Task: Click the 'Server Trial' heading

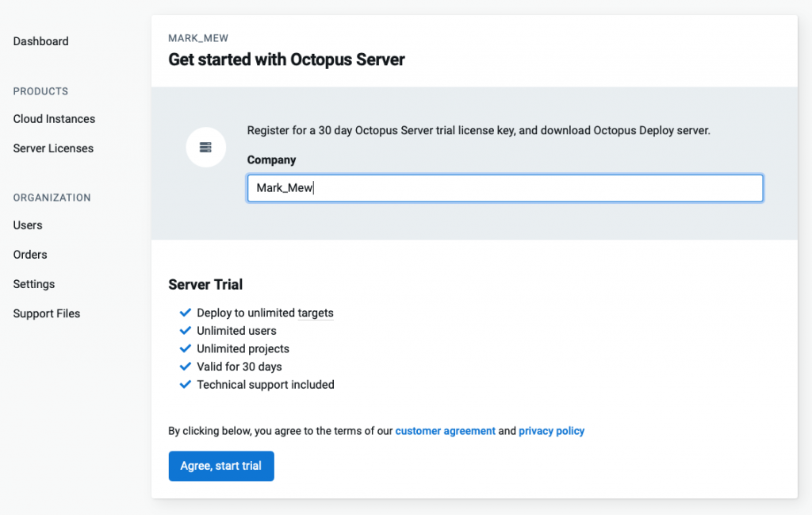Action: coord(205,284)
